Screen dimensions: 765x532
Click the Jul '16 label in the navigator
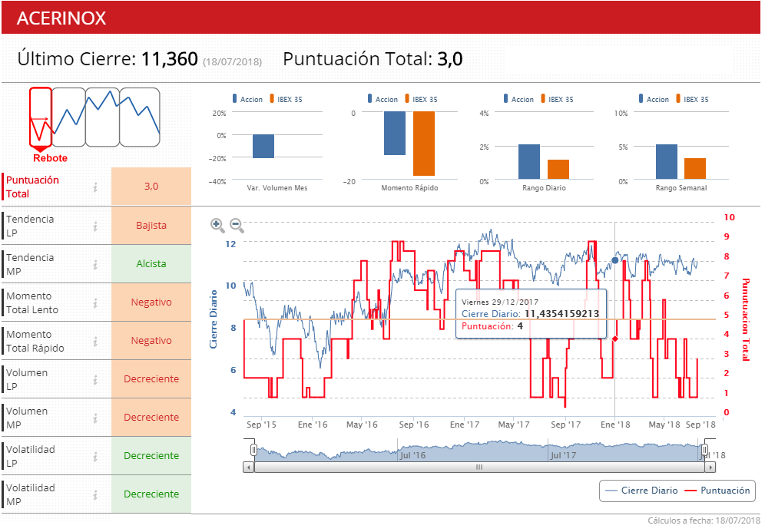[412, 455]
